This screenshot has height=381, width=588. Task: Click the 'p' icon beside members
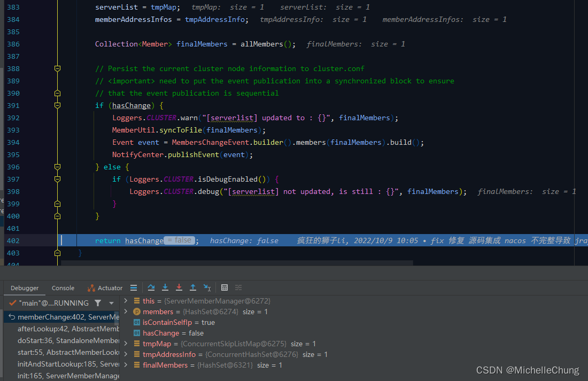[136, 312]
